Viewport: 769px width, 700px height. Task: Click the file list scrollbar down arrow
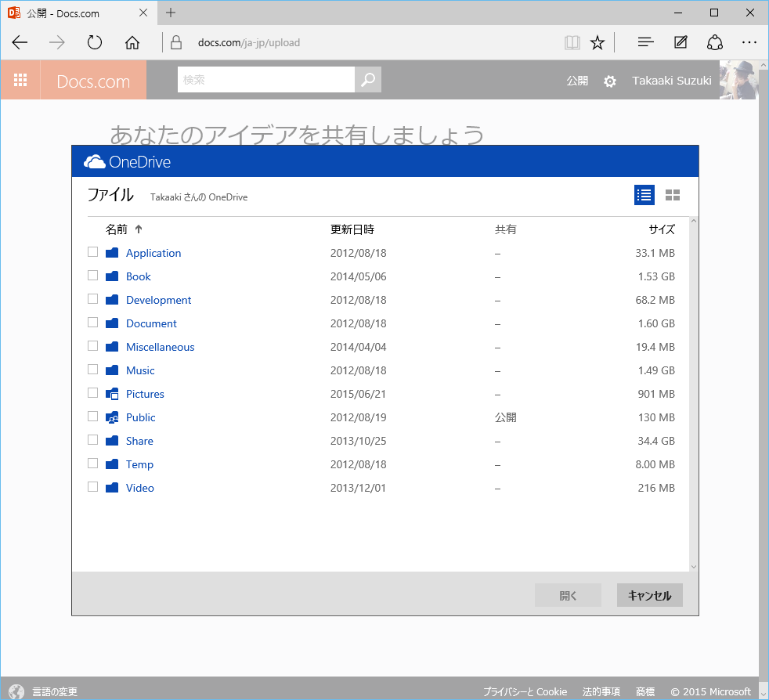pyautogui.click(x=694, y=567)
